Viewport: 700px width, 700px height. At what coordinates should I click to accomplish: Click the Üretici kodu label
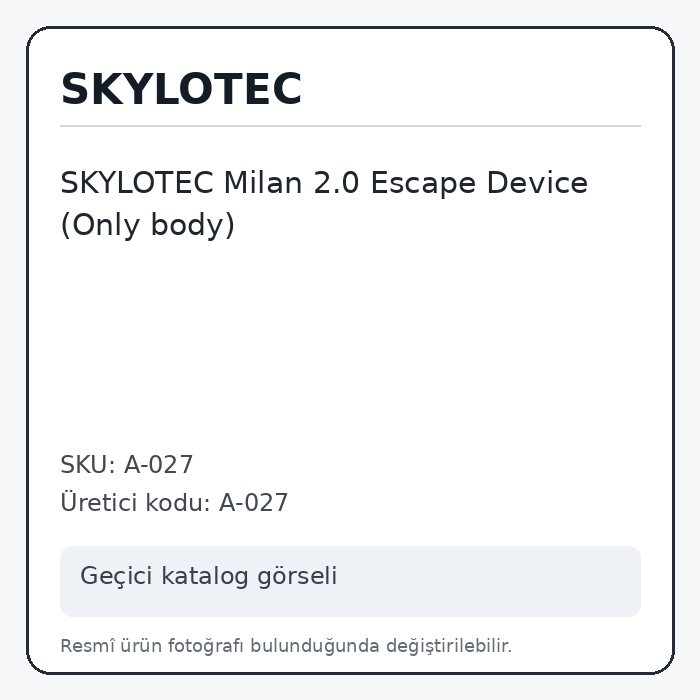pyautogui.click(x=135, y=502)
